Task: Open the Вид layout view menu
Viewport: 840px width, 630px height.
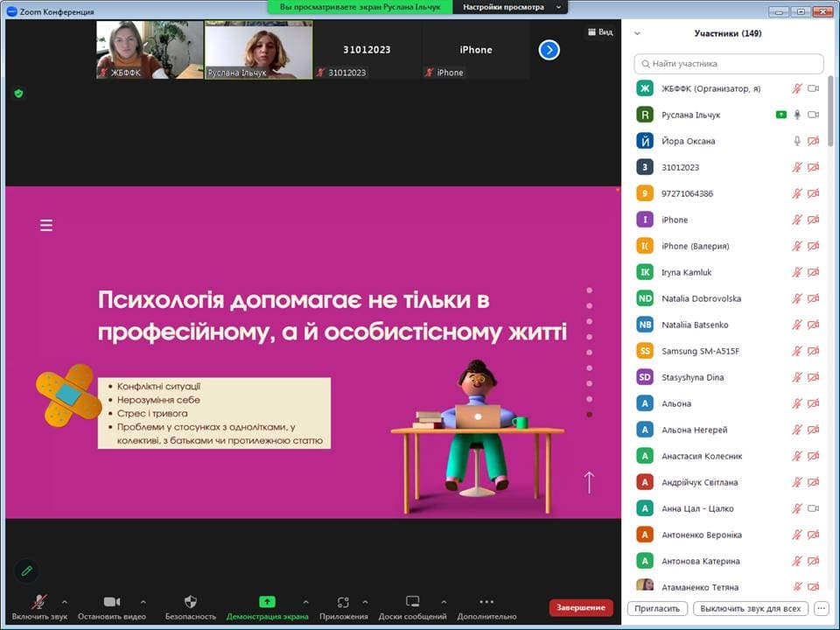Action: click(x=600, y=32)
